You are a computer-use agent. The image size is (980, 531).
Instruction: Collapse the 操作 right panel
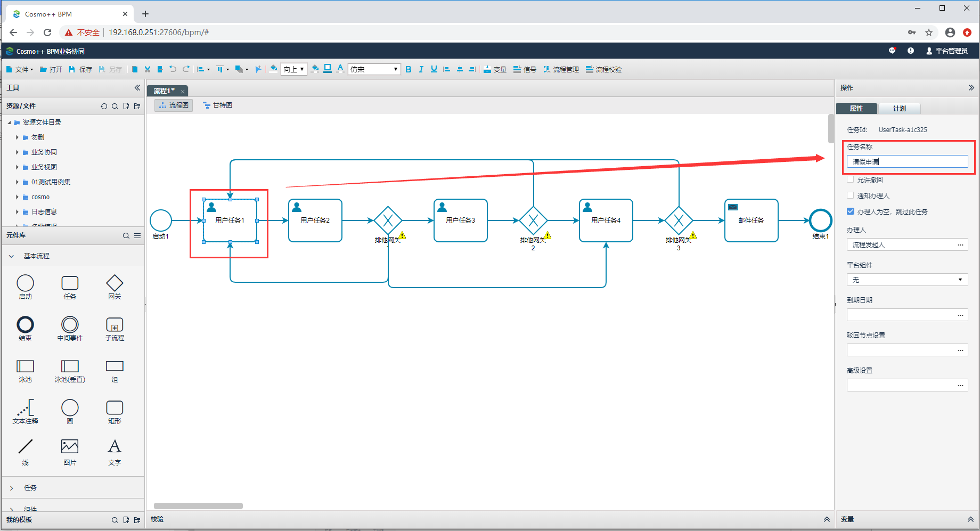[971, 87]
